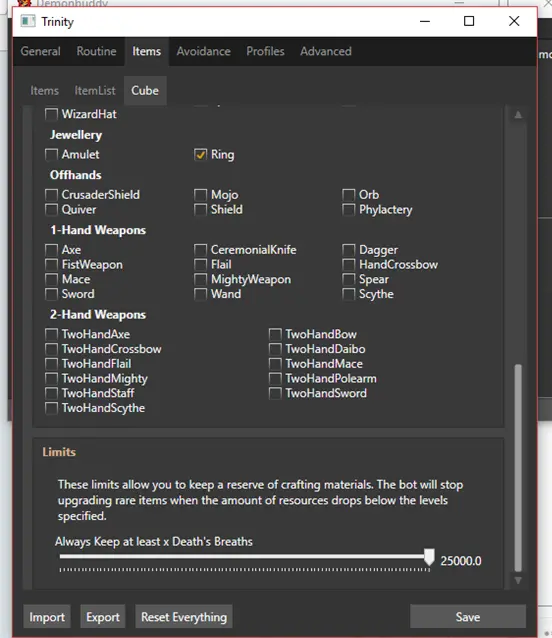Check the Scythe checkbox
Image resolution: width=552 pixels, height=638 pixels.
coord(349,294)
